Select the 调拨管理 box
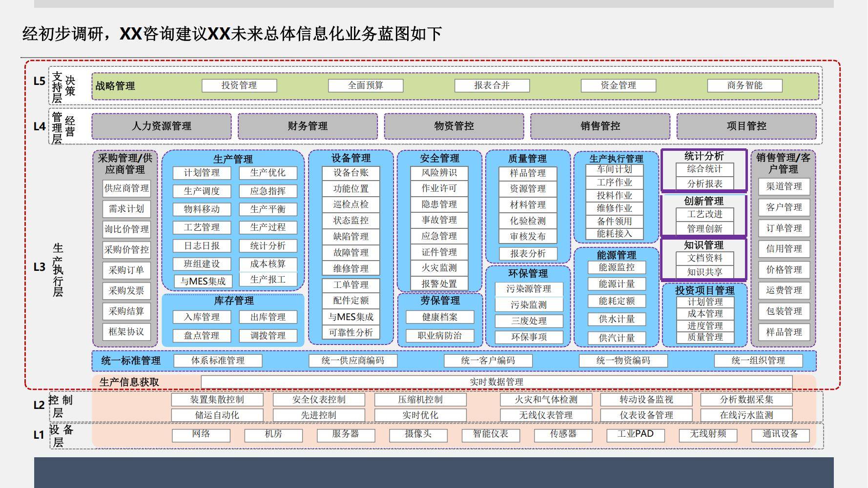The image size is (868, 488). coord(268,336)
